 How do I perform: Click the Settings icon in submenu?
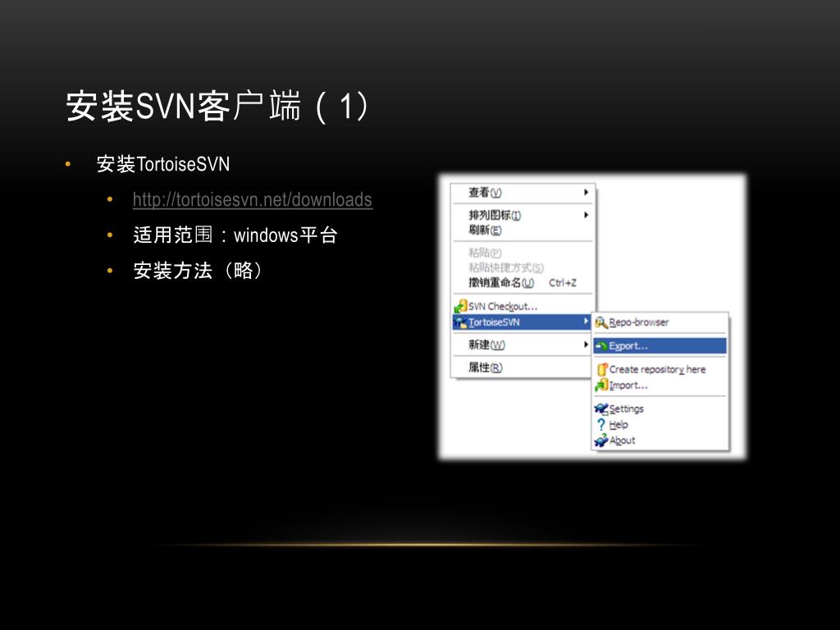(x=601, y=409)
